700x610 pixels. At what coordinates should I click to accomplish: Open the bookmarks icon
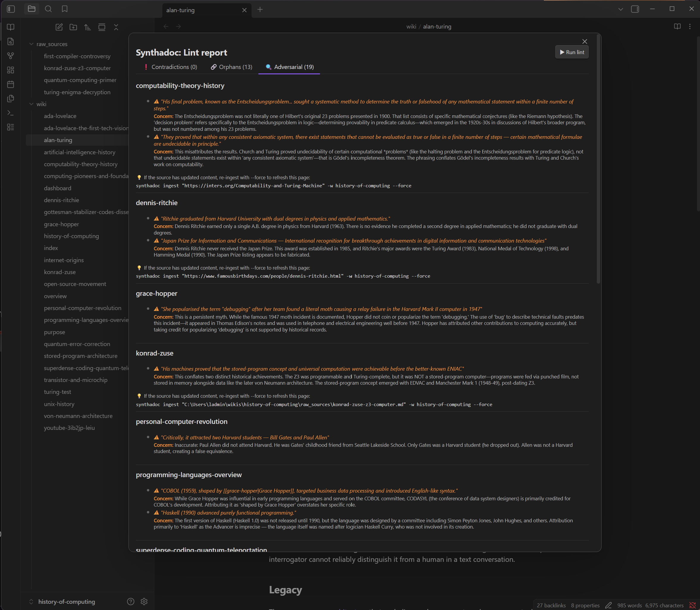click(x=65, y=9)
